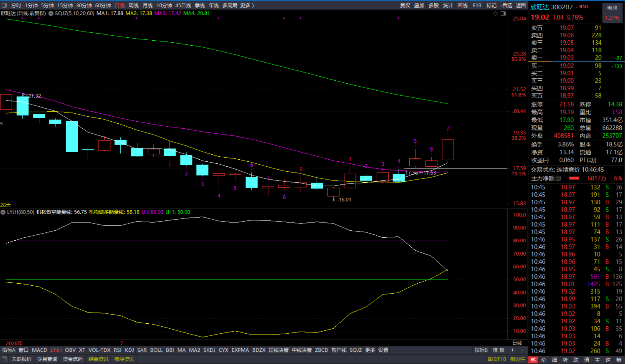Click the « collapse arrow on the chart's left edge

coord(2,123)
